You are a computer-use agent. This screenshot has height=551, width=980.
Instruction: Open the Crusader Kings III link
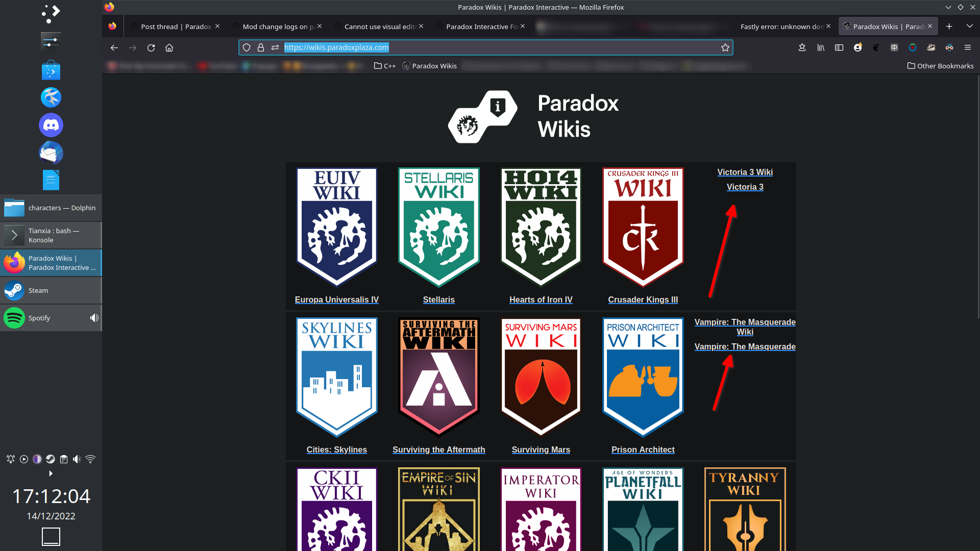643,299
